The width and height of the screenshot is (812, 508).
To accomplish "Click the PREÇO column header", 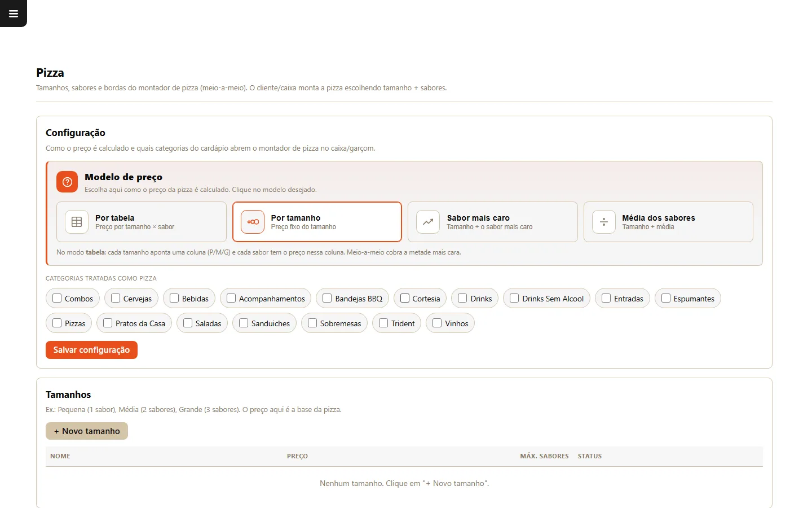I will click(x=297, y=456).
